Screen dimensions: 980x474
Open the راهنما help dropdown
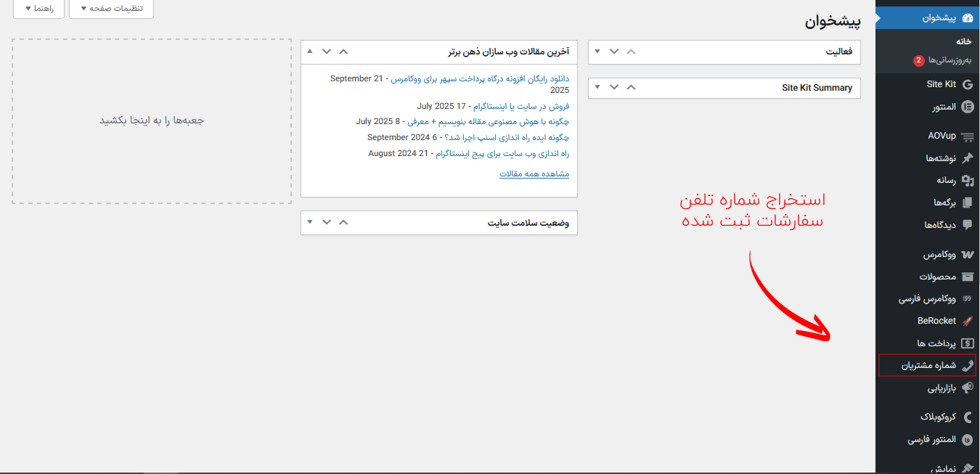point(38,9)
